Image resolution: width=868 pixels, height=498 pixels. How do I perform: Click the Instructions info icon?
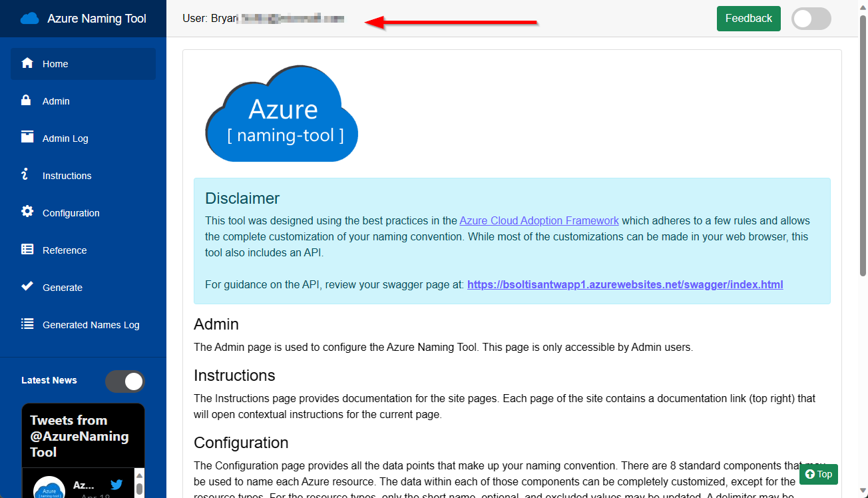(x=25, y=174)
